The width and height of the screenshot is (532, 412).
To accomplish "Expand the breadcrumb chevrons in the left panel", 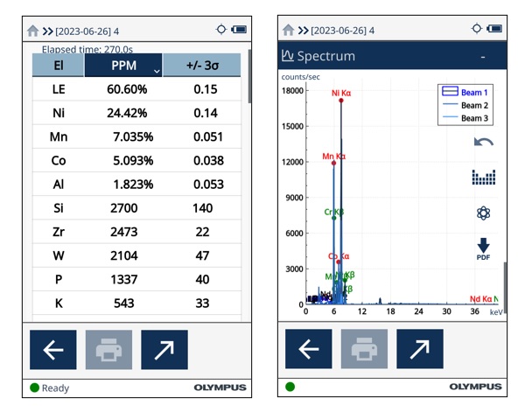I will 47,31.
